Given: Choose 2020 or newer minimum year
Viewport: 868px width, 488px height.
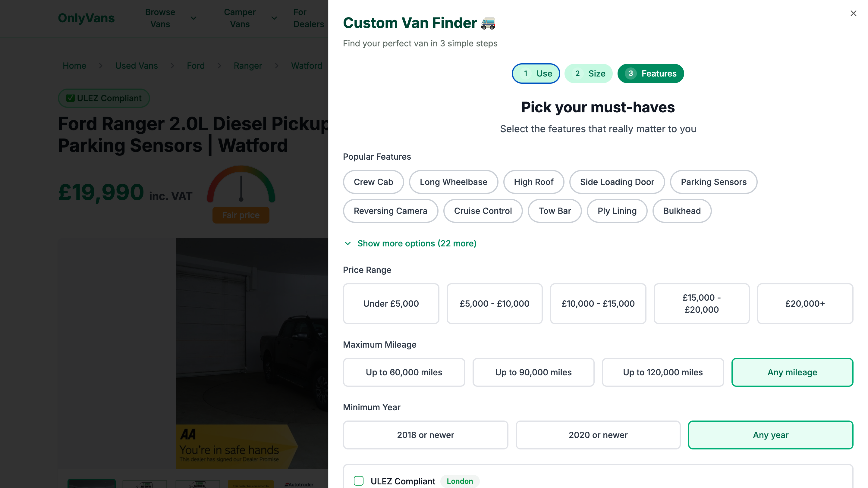Looking at the screenshot, I should 598,435.
